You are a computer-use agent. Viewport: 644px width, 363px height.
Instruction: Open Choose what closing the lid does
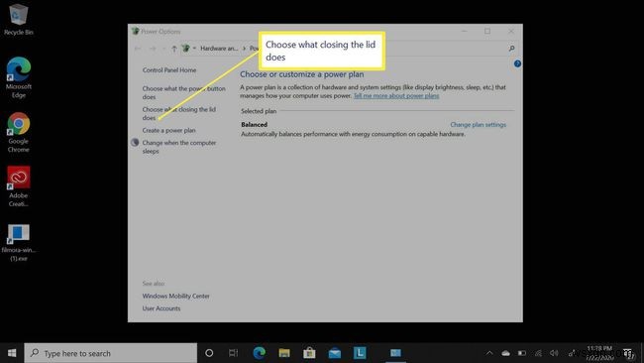[x=178, y=113]
